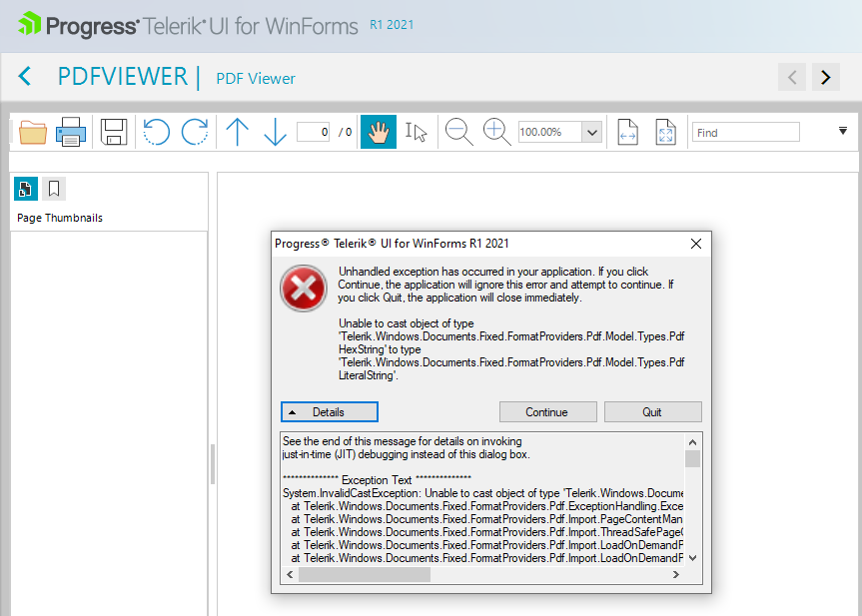Collapse the Details section of the error dialog
This screenshot has width=862, height=616.
pos(330,412)
